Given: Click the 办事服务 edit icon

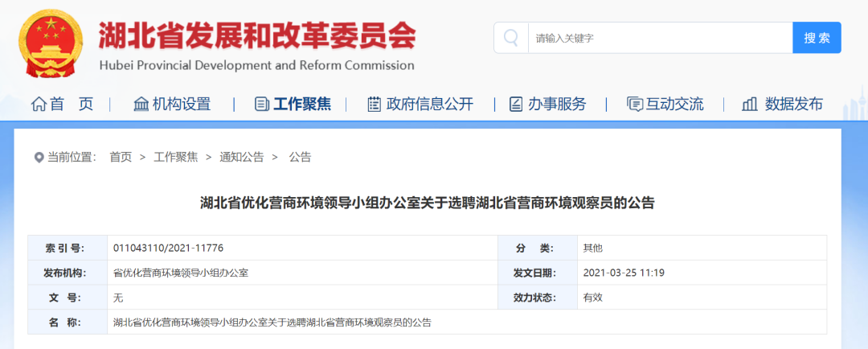Looking at the screenshot, I should pyautogui.click(x=515, y=104).
